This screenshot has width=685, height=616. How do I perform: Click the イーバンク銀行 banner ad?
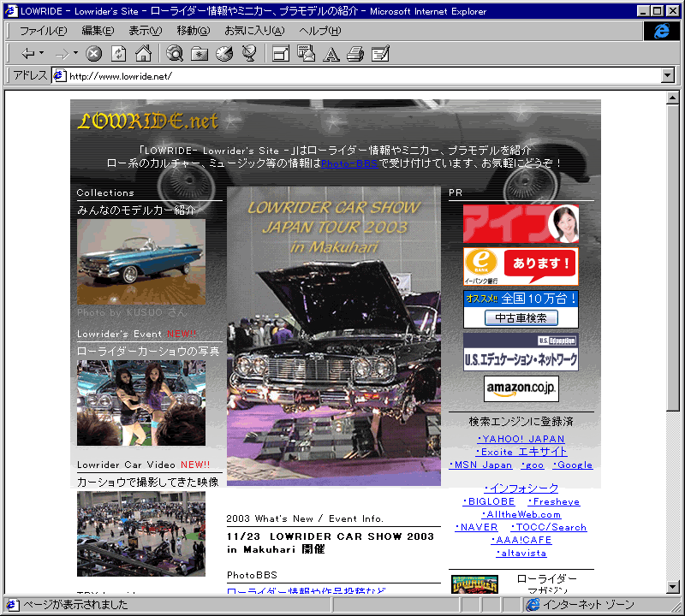tap(521, 266)
